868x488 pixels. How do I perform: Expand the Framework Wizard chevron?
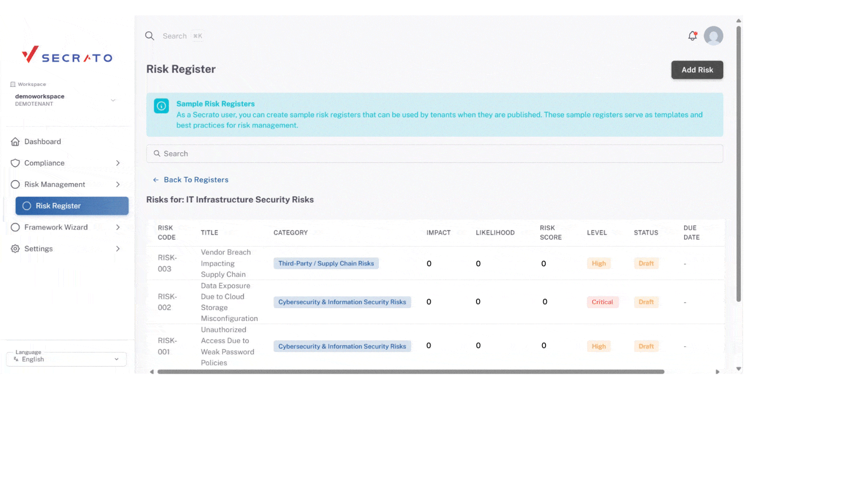(118, 227)
